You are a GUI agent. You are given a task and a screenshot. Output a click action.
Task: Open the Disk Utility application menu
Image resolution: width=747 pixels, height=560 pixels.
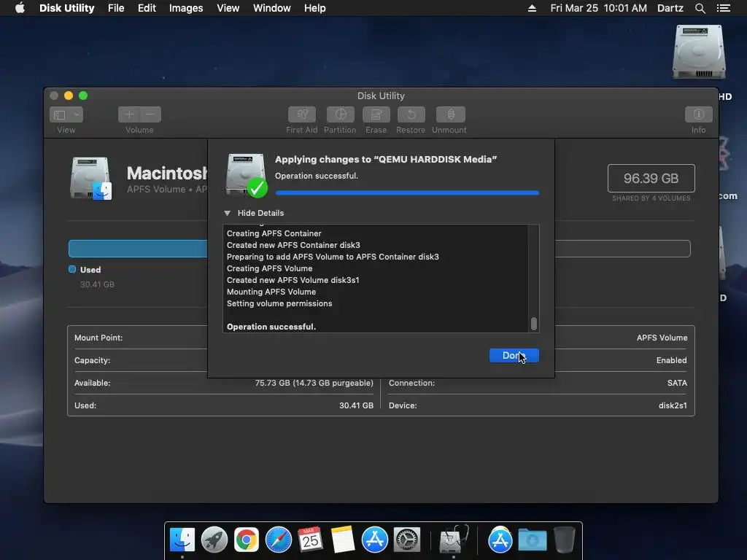tap(66, 8)
